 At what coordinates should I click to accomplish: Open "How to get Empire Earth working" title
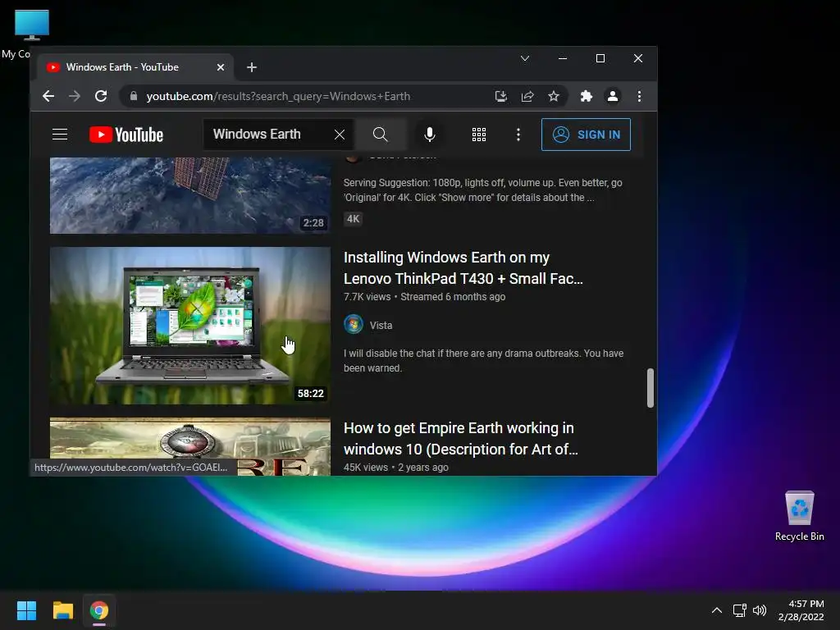click(461, 438)
